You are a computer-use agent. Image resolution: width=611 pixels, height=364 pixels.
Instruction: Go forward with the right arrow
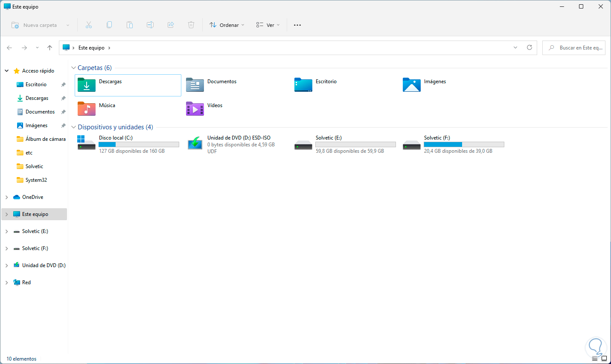click(24, 48)
